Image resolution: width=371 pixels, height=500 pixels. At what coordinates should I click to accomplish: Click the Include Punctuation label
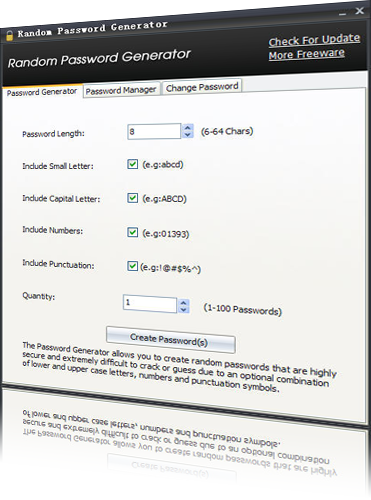click(x=58, y=265)
